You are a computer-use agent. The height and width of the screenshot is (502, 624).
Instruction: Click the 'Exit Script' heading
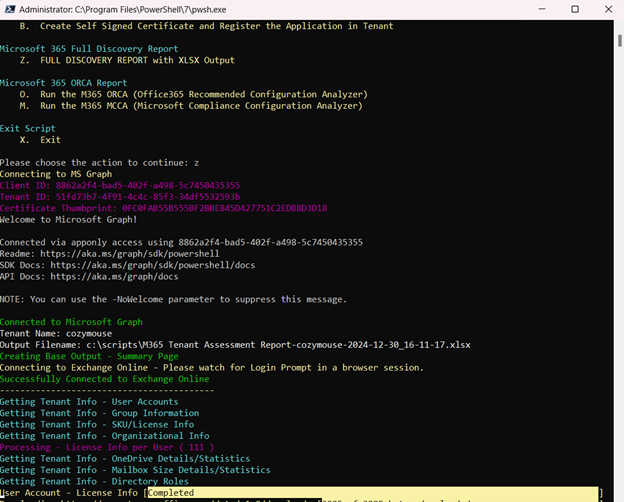click(28, 129)
